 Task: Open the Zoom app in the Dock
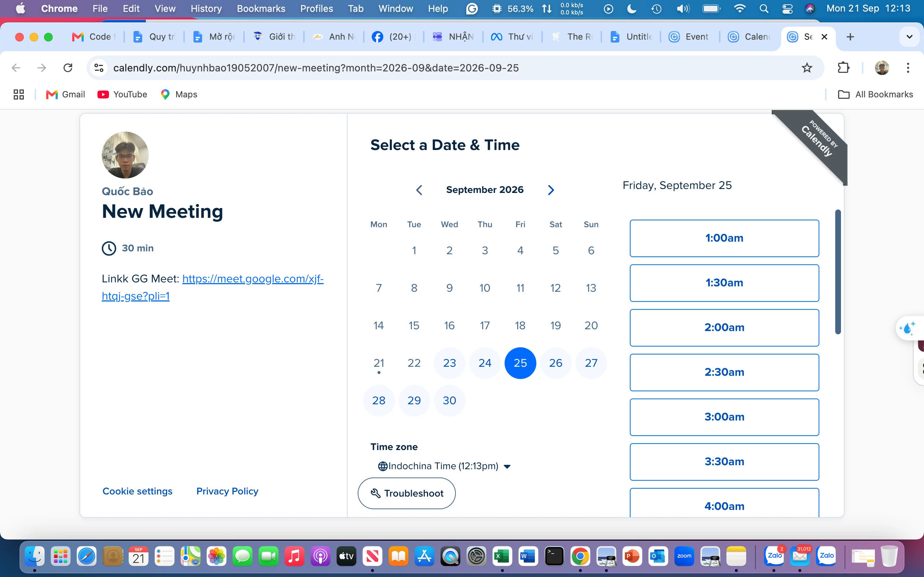[x=684, y=556]
